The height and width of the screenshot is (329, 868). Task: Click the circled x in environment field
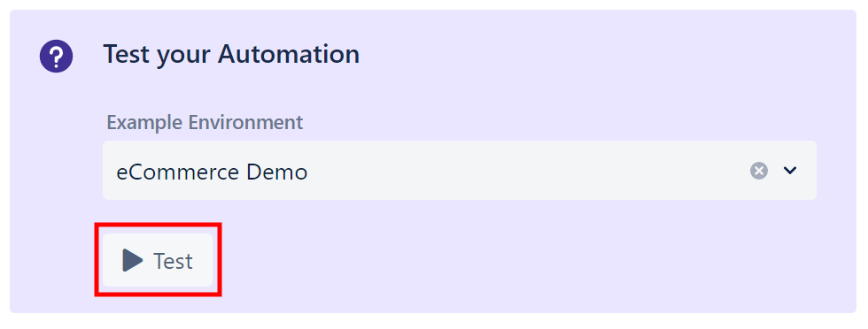pyautogui.click(x=759, y=171)
